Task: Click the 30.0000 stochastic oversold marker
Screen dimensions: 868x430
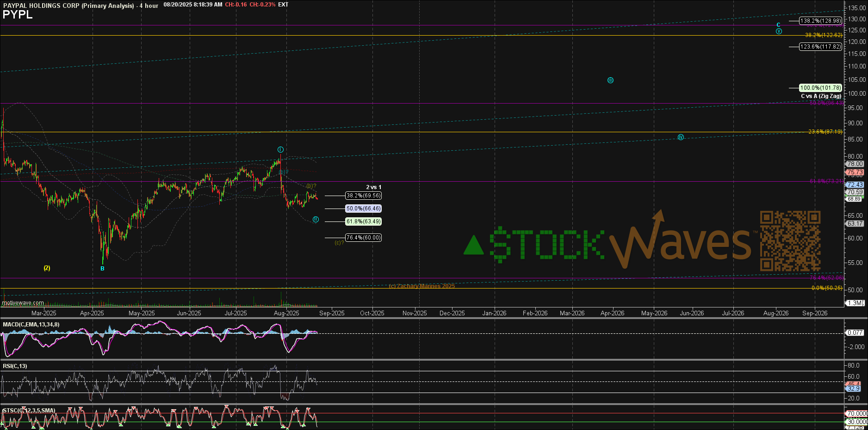Action: click(856, 422)
